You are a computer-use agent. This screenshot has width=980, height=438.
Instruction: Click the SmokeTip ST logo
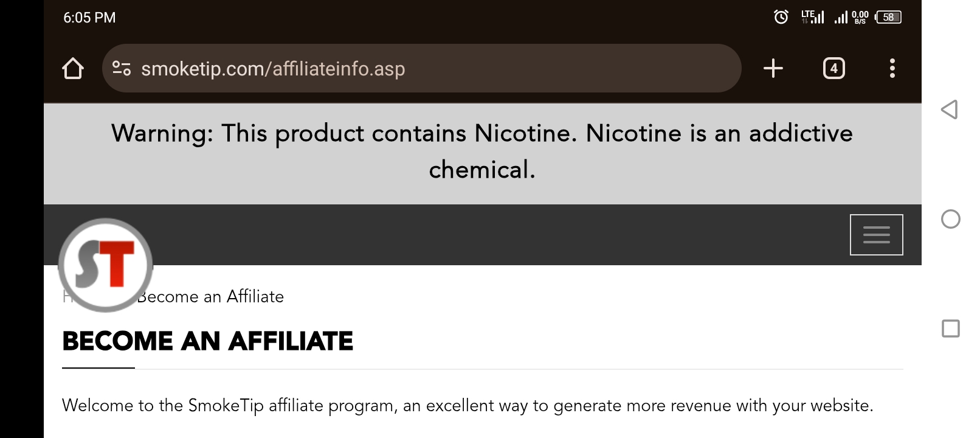106,265
